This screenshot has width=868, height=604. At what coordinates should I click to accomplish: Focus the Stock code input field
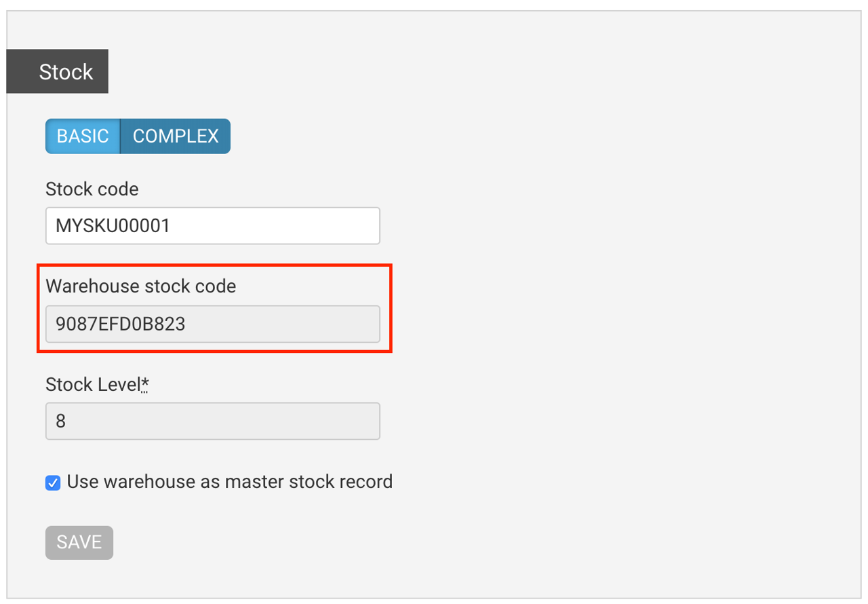(x=212, y=226)
